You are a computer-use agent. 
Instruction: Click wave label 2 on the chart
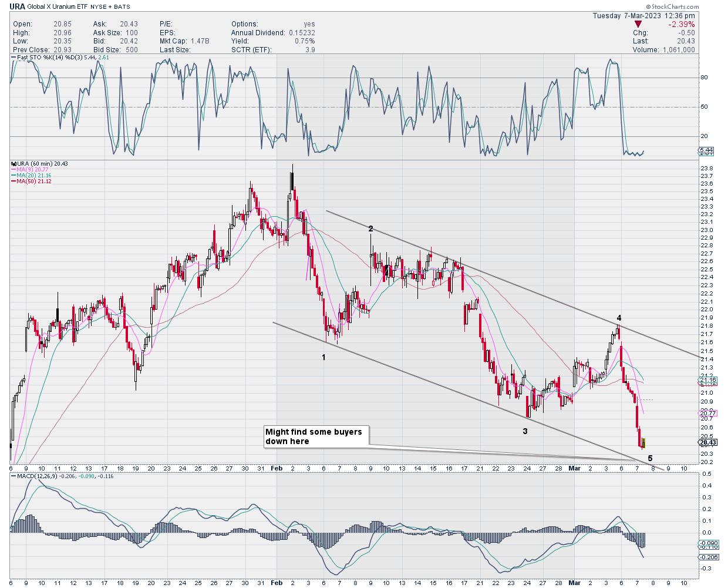370,229
